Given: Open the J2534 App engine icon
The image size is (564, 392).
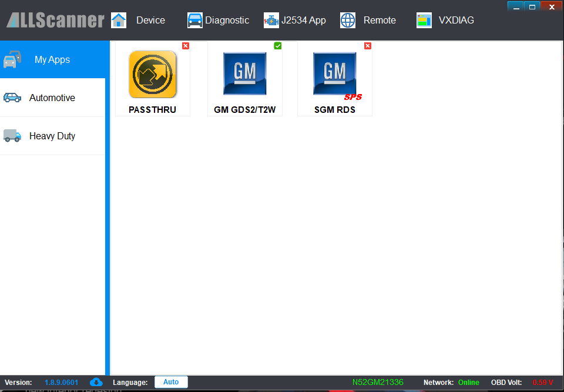Looking at the screenshot, I should [271, 20].
